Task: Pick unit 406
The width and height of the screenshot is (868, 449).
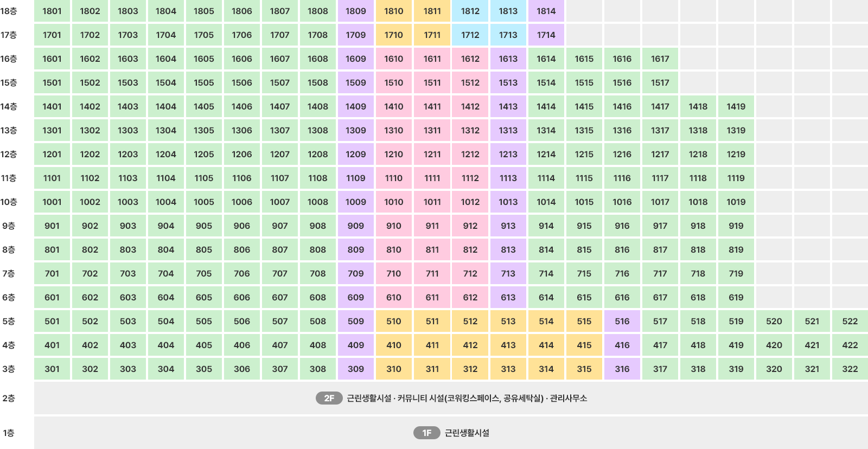Action: click(x=242, y=345)
